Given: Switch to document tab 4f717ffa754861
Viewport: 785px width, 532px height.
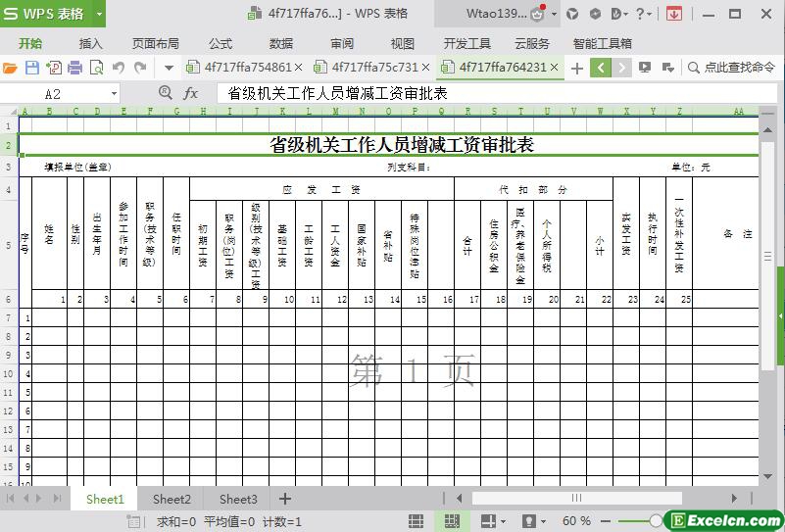Looking at the screenshot, I should [243, 67].
